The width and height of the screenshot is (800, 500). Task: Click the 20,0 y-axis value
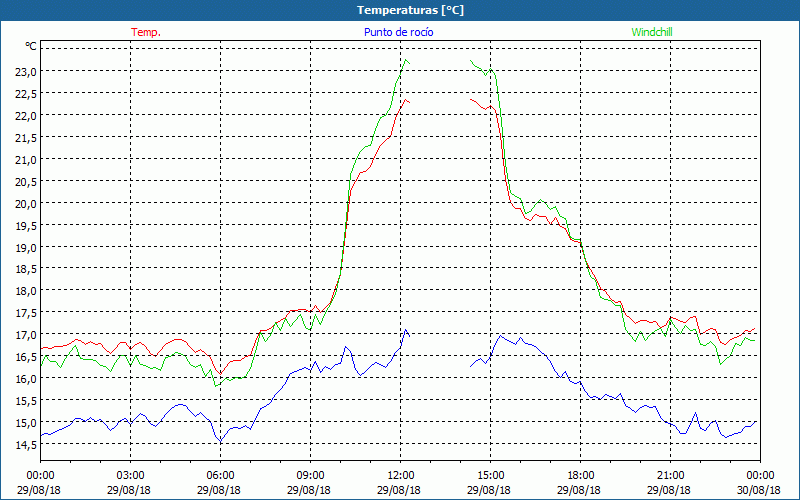coord(26,204)
